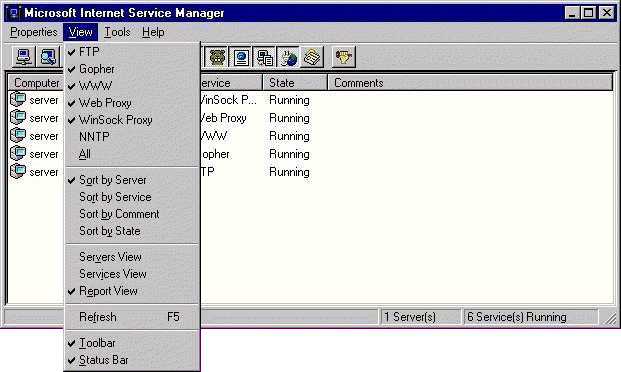Click the server icon in the FTP row
Viewport: 621px width, 372px height.
pyautogui.click(x=18, y=172)
